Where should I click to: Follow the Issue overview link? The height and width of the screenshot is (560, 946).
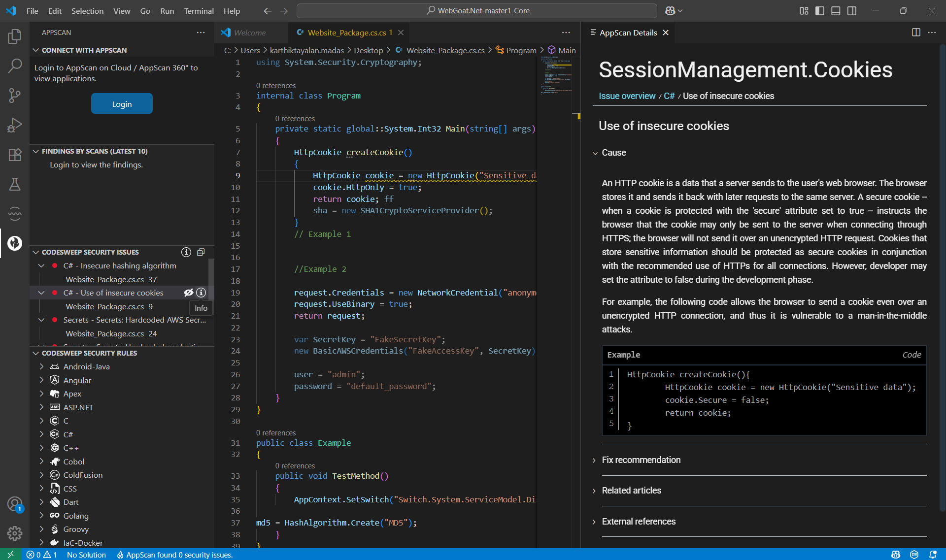627,96
